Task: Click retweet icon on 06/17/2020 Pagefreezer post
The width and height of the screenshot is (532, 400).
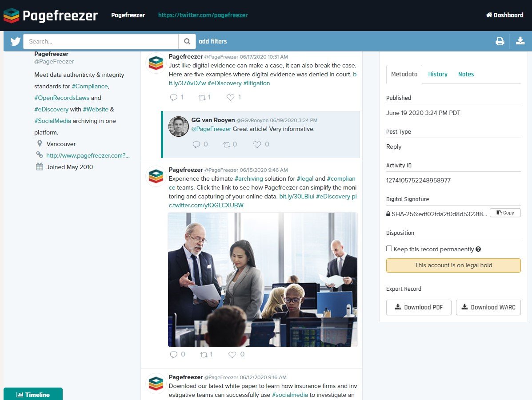Action: (x=202, y=98)
